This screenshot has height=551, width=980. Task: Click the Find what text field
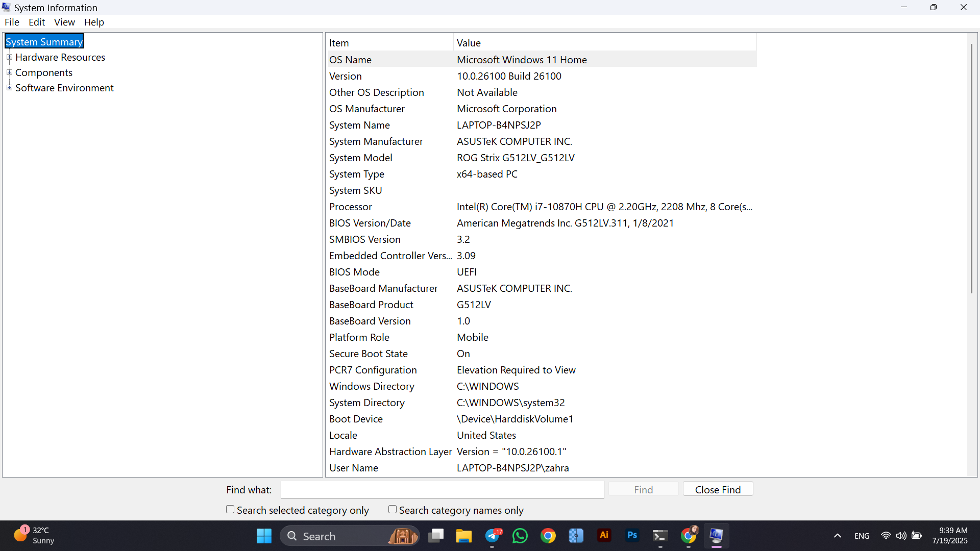tap(442, 489)
